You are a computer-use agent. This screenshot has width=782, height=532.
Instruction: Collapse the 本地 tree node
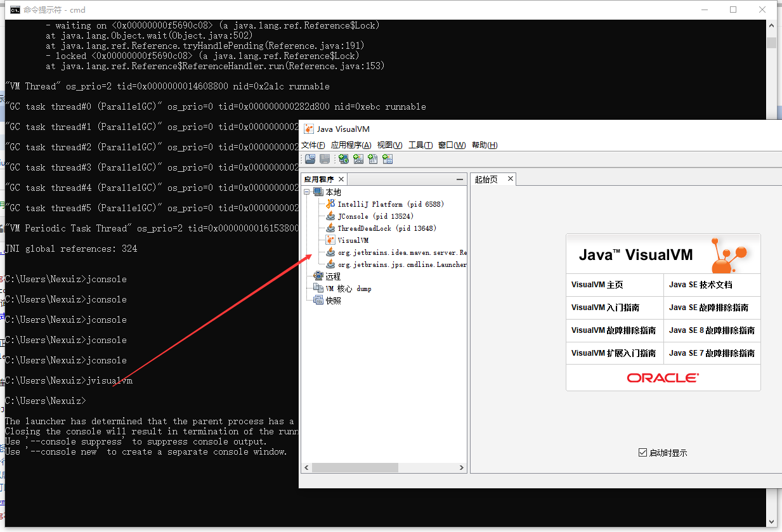[307, 191]
